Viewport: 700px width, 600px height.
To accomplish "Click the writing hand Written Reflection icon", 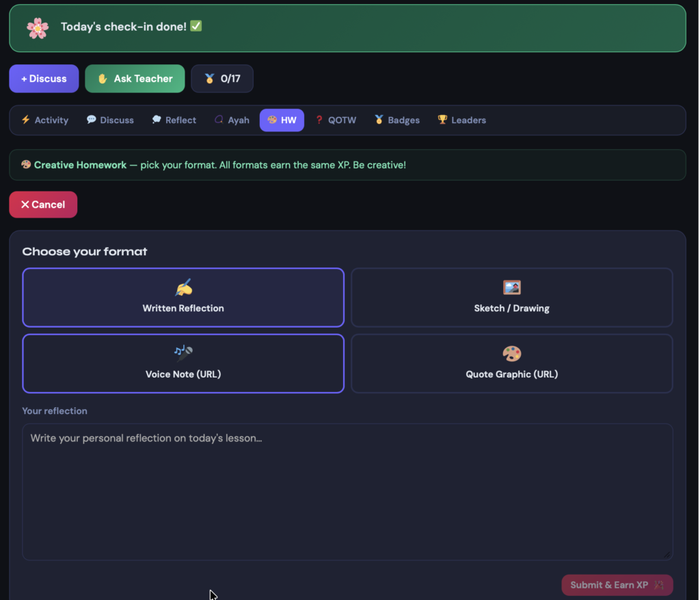I will (183, 287).
